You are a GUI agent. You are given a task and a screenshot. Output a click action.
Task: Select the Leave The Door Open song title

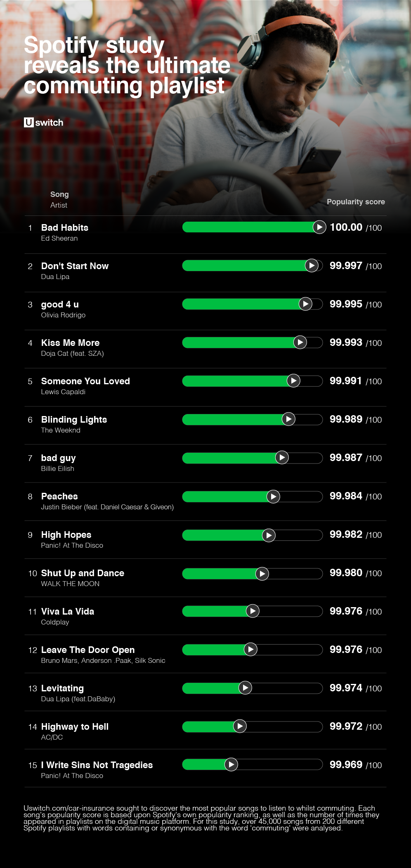coord(88,650)
